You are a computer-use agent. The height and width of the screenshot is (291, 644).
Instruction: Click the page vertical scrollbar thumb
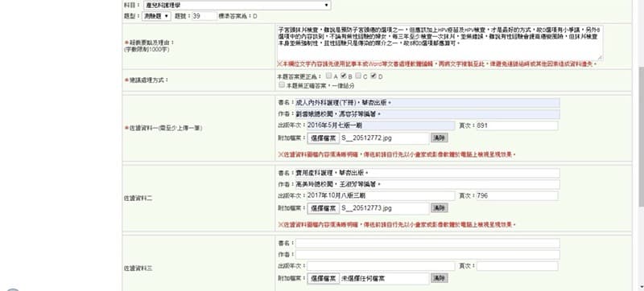click(641, 137)
